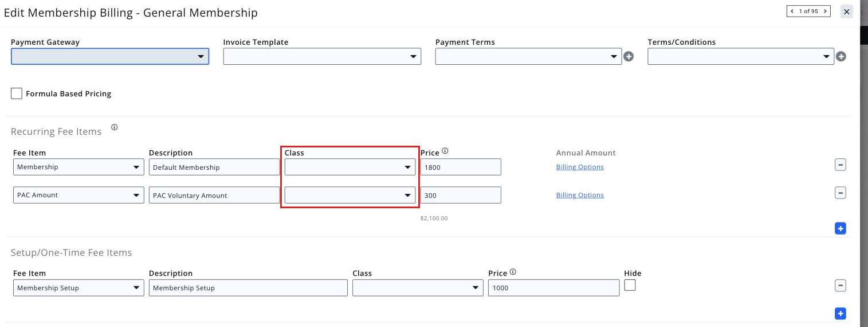This screenshot has width=868, height=327.
Task: Open the Membership Setup Fee Item dropdown
Action: 78,287
